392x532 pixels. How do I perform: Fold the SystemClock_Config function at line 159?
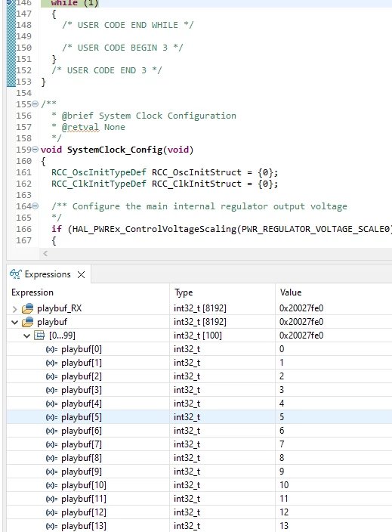(x=35, y=150)
